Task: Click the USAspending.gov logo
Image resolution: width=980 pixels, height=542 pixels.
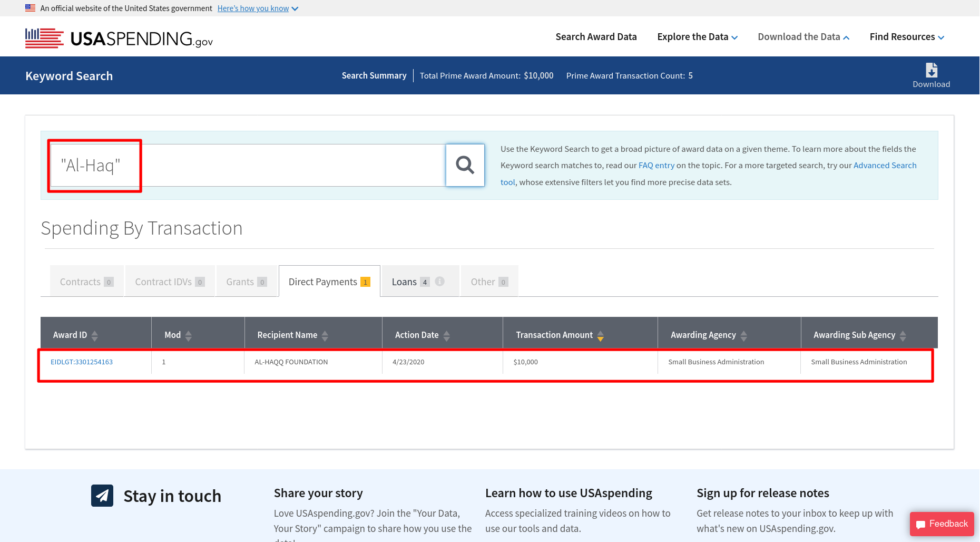Action: tap(119, 38)
